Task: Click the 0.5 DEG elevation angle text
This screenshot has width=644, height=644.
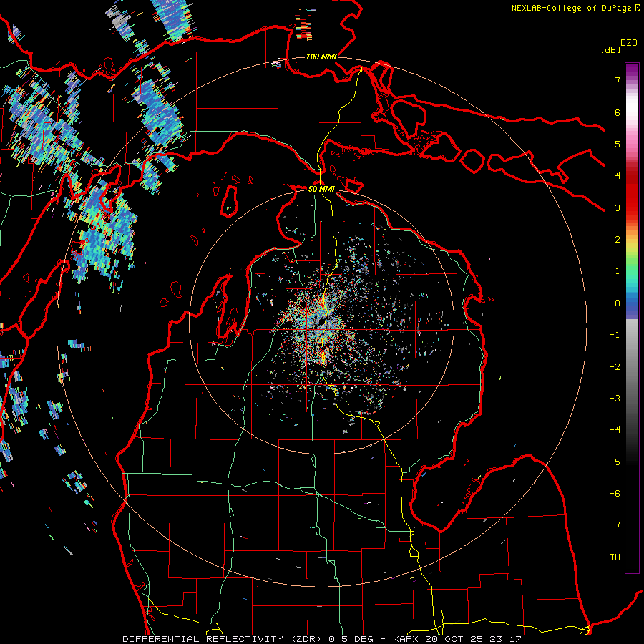Action: [x=351, y=639]
